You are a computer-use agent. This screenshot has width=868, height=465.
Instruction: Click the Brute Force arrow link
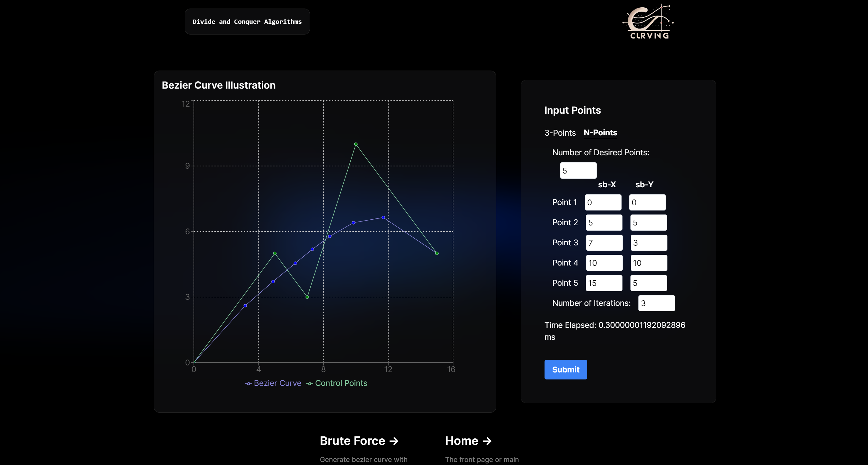359,441
